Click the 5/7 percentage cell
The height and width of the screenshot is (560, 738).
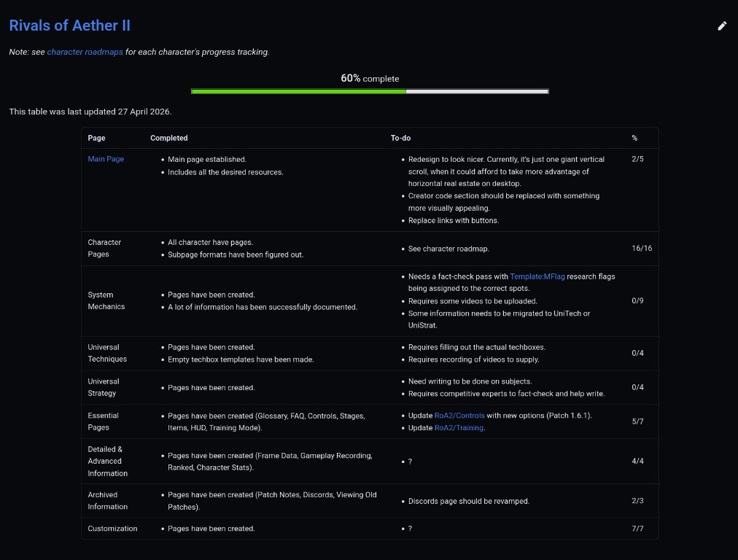tap(638, 421)
